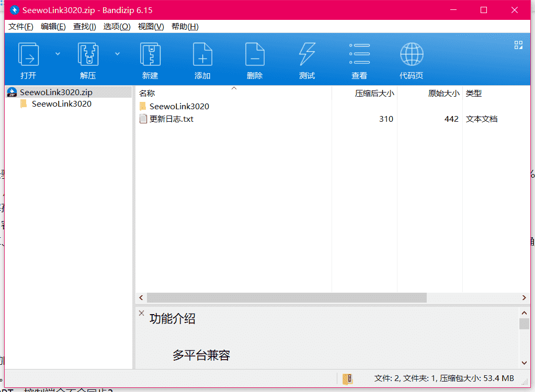Click the 删除 (Delete) icon
The image size is (535, 392).
[255, 54]
